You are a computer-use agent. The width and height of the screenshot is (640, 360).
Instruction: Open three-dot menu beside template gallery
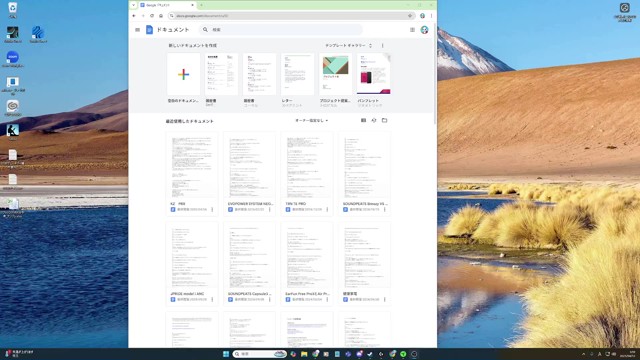pos(382,46)
